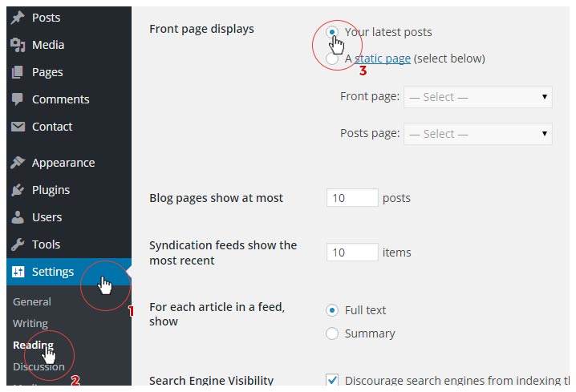Go to the General settings submenu
This screenshot has width=576, height=392.
(32, 302)
